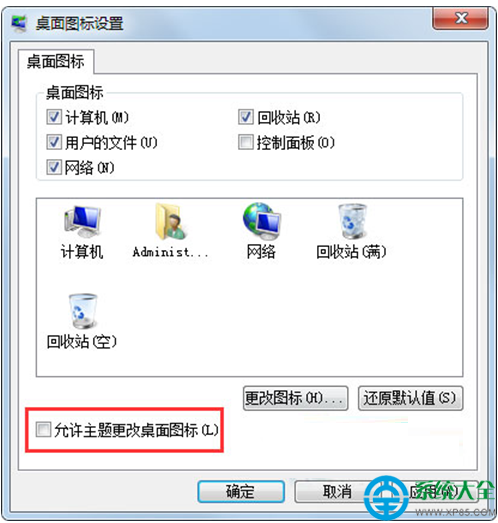Click the 还原默认值(S) button
The image size is (498, 523).
(x=410, y=398)
